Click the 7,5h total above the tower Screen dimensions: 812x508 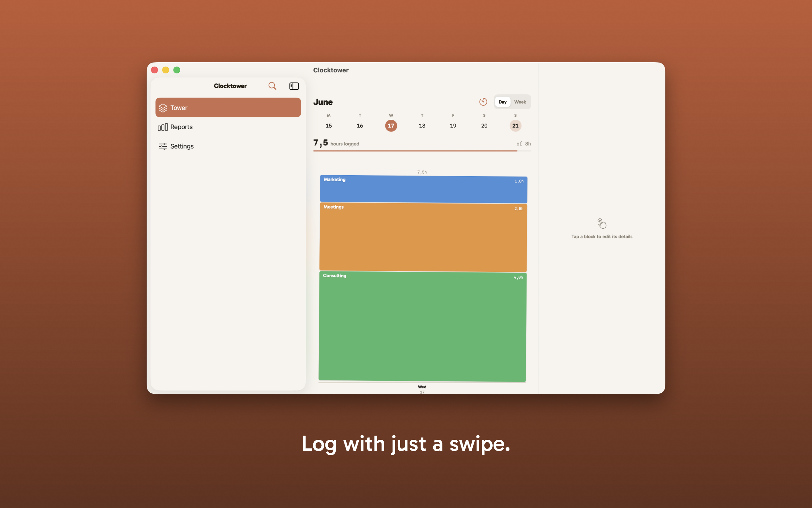point(422,172)
